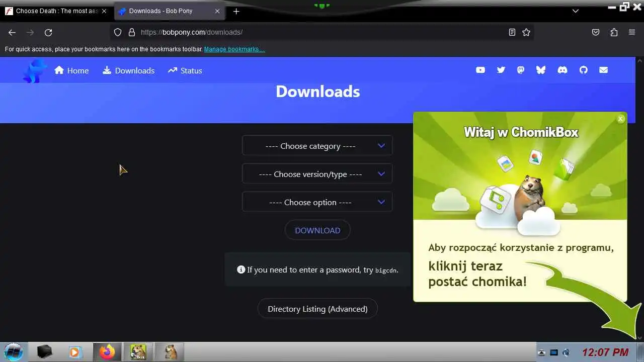Open the Choose version/type dropdown

coord(317,174)
